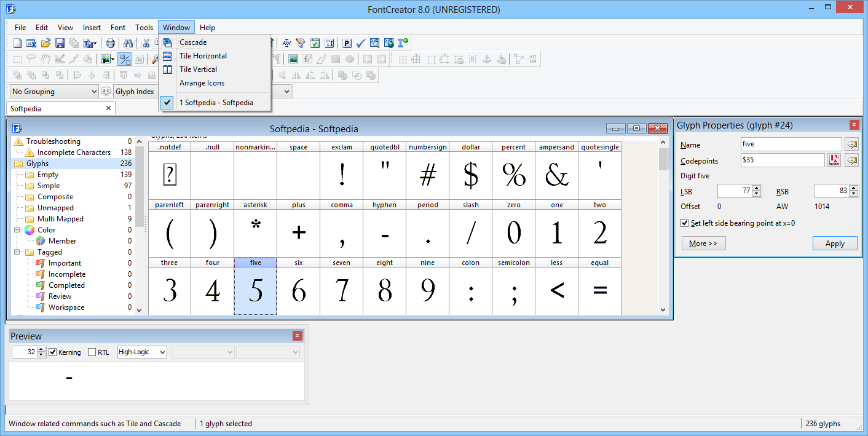868x436 pixels.
Task: Click the Name input field containing five
Action: 791,144
